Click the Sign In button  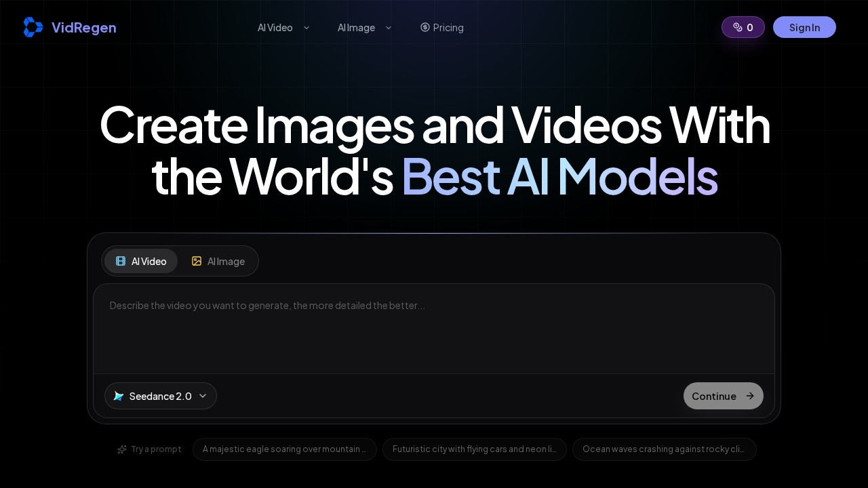pos(804,27)
